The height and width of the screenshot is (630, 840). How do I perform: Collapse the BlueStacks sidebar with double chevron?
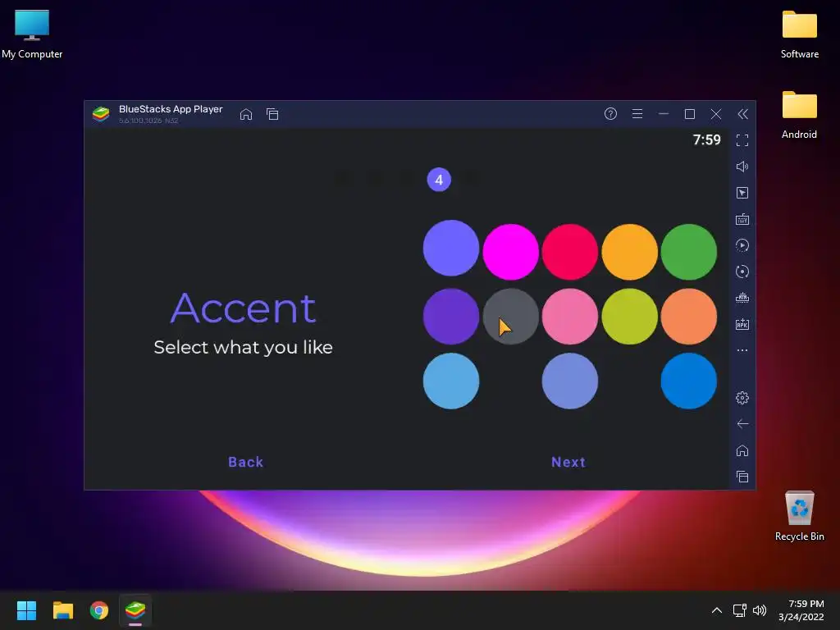point(742,114)
